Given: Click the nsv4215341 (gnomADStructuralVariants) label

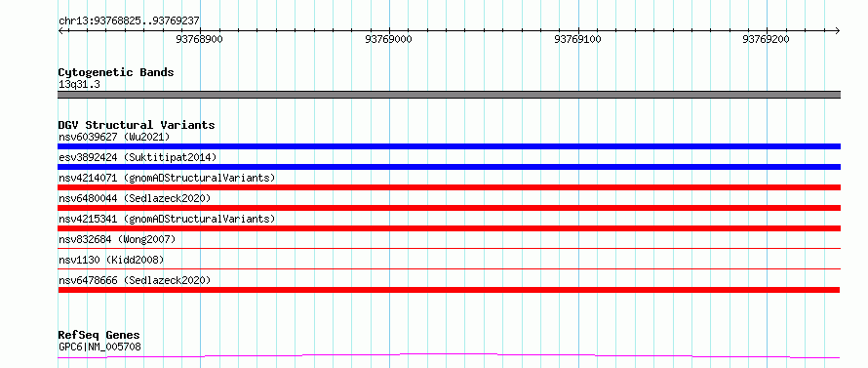Looking at the screenshot, I should [167, 219].
